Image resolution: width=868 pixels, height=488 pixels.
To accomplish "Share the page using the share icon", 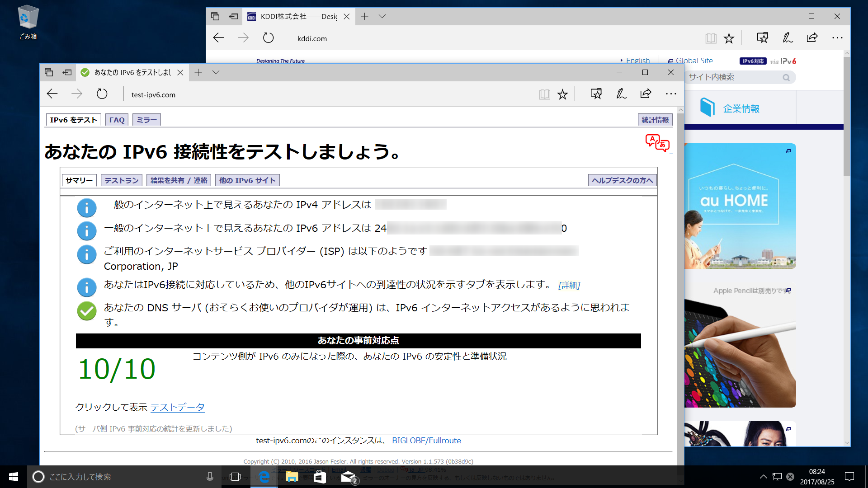I will click(x=646, y=94).
